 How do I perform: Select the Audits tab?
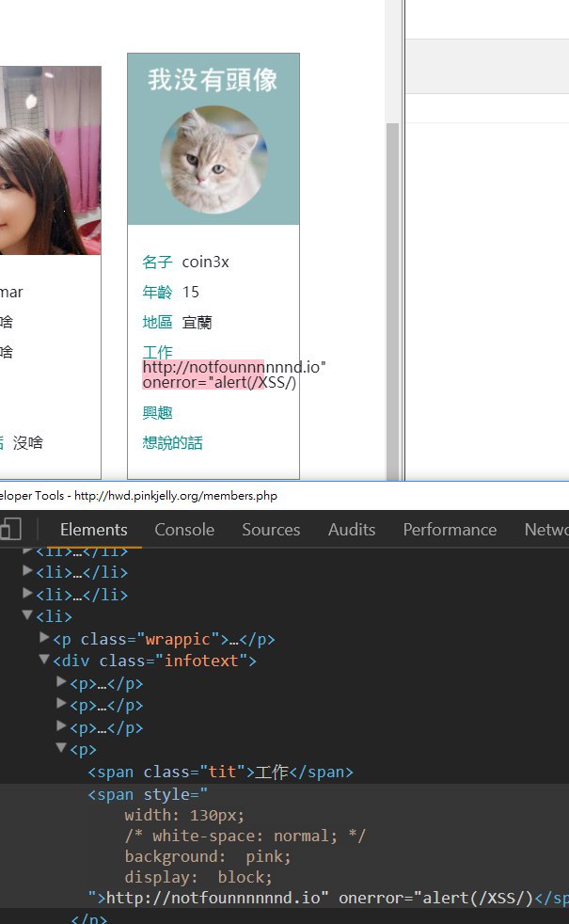tap(352, 530)
